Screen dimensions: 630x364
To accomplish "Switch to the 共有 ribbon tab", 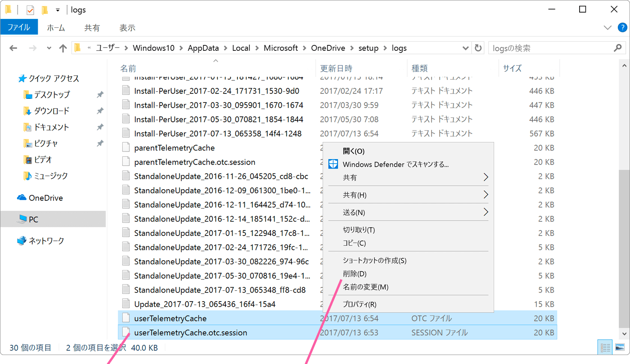I will (92, 27).
